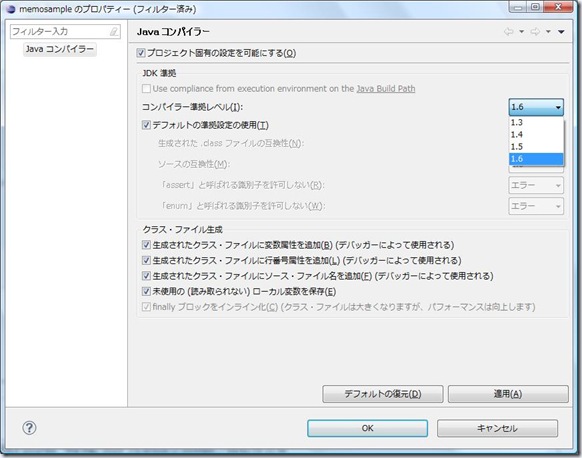Image resolution: width=582 pixels, height=458 pixels.
Task: Click the clear filter eraser icon
Action: pos(114,32)
